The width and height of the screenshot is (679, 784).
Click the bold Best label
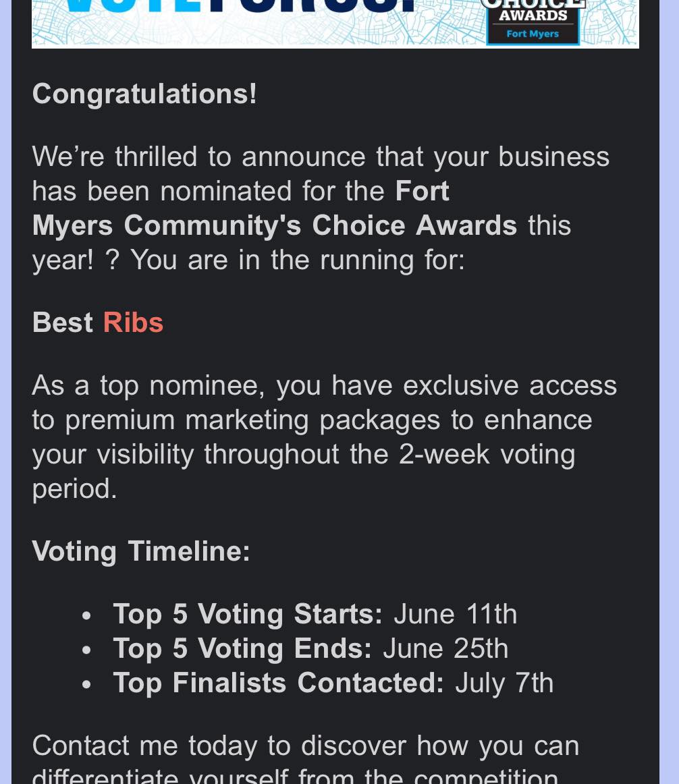coord(63,323)
